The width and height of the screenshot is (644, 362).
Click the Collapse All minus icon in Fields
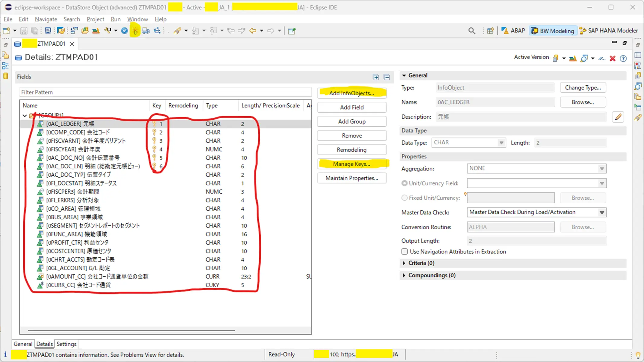click(x=387, y=77)
